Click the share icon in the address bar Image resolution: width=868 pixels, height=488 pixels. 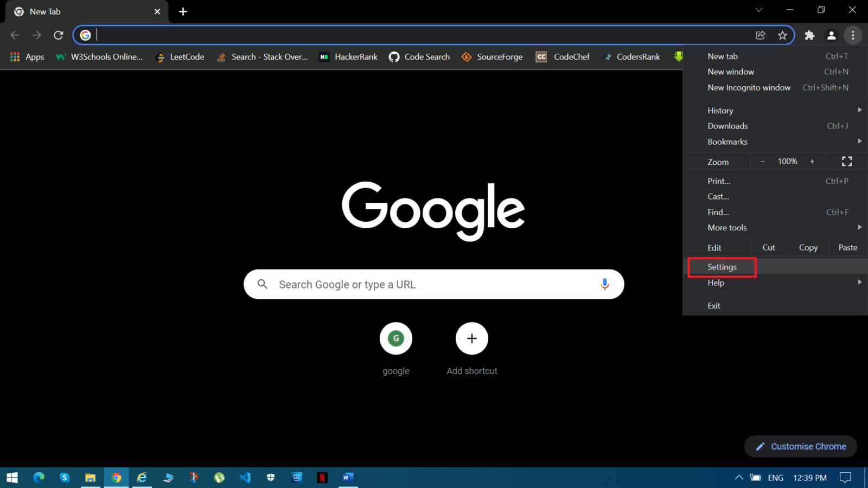(x=761, y=35)
